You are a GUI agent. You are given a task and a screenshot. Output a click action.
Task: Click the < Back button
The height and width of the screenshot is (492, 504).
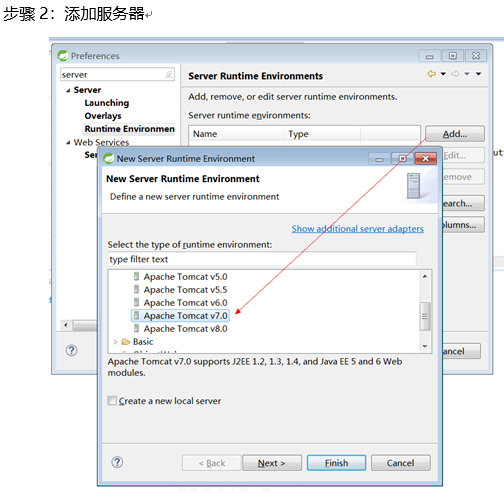pyautogui.click(x=212, y=463)
